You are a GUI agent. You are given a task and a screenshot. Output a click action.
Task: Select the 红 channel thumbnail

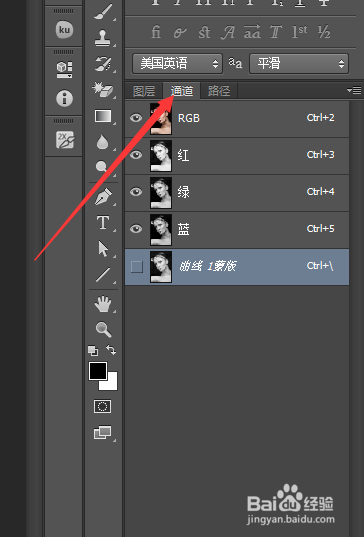[161, 156]
